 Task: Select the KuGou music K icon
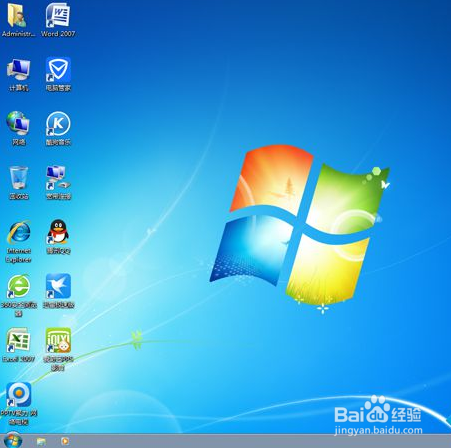coord(58,124)
